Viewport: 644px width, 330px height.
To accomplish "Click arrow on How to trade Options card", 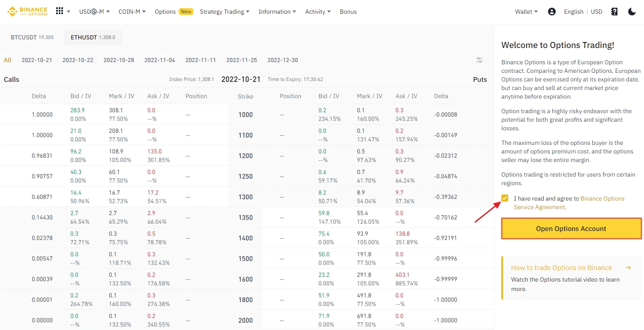I will coord(628,267).
